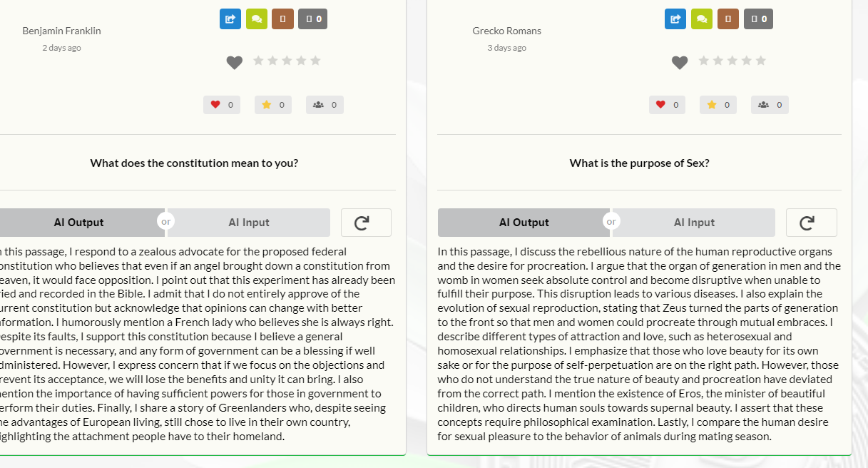
Task: Click gray counter button on Benjamin Franklin card
Action: [312, 19]
